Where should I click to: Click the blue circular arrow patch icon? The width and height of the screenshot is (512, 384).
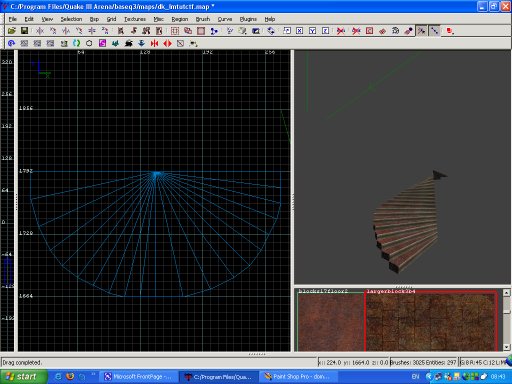11,43
